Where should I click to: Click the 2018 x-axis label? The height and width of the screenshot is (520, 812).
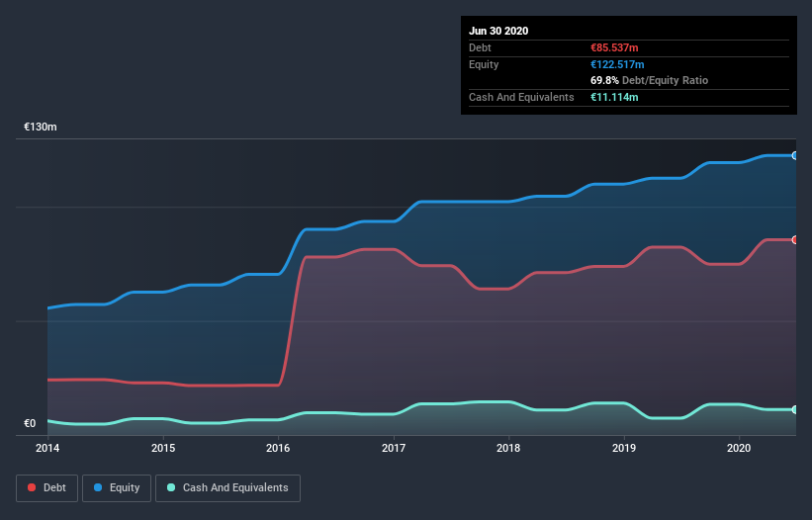[x=508, y=448]
